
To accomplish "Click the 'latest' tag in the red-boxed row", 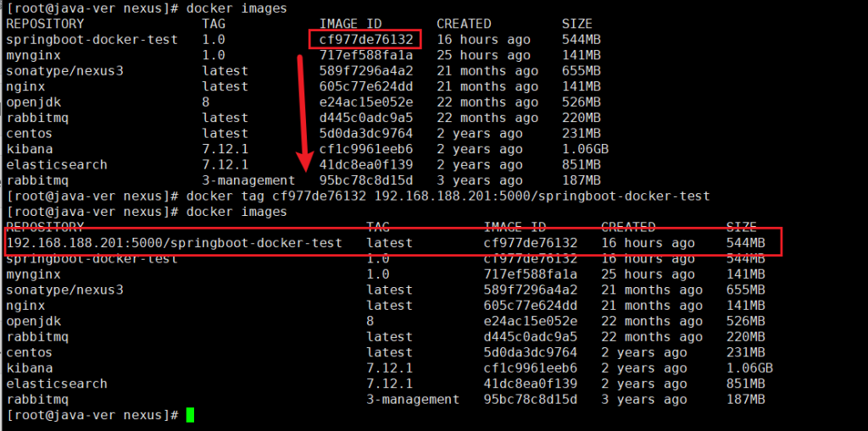I will (x=389, y=243).
